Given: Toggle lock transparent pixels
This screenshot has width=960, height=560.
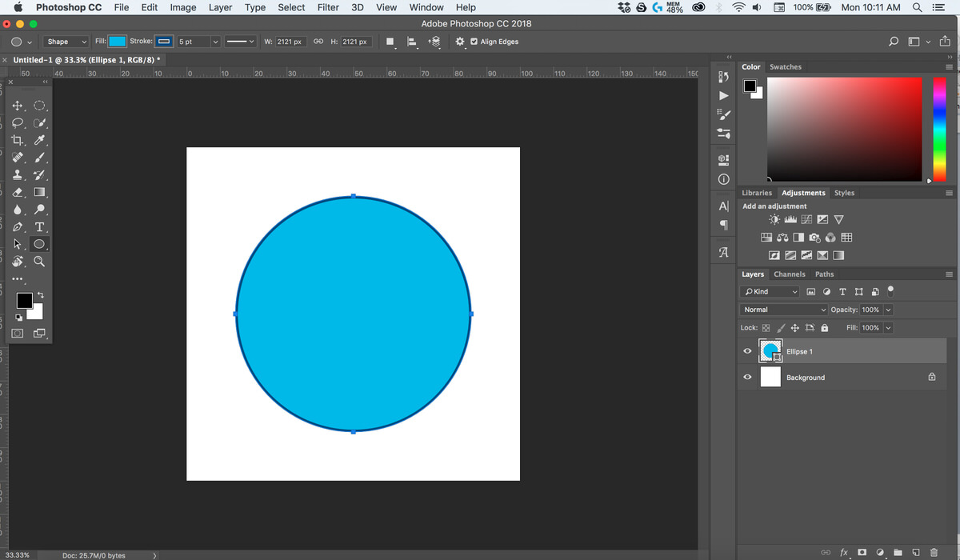Looking at the screenshot, I should 766,328.
